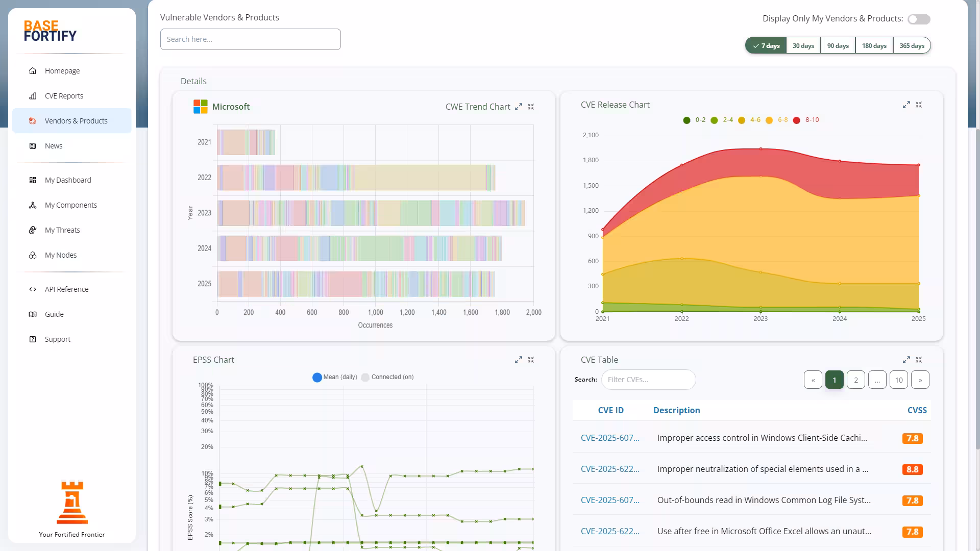The height and width of the screenshot is (551, 980).
Task: Open the CVE Reports sidebar icon
Action: pos(33,95)
